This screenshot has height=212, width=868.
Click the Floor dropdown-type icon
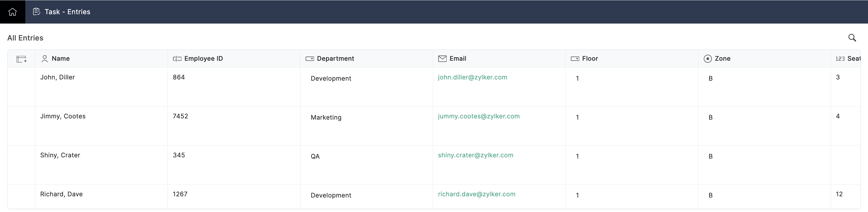pyautogui.click(x=575, y=59)
